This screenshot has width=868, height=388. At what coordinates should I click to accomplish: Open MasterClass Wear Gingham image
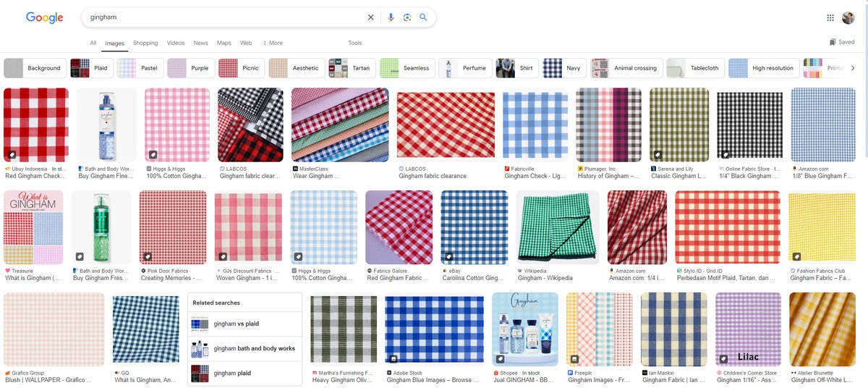pyautogui.click(x=339, y=125)
